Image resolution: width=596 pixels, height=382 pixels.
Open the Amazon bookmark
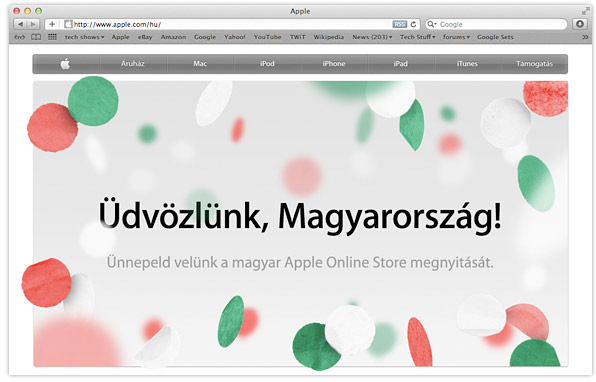pyautogui.click(x=173, y=37)
